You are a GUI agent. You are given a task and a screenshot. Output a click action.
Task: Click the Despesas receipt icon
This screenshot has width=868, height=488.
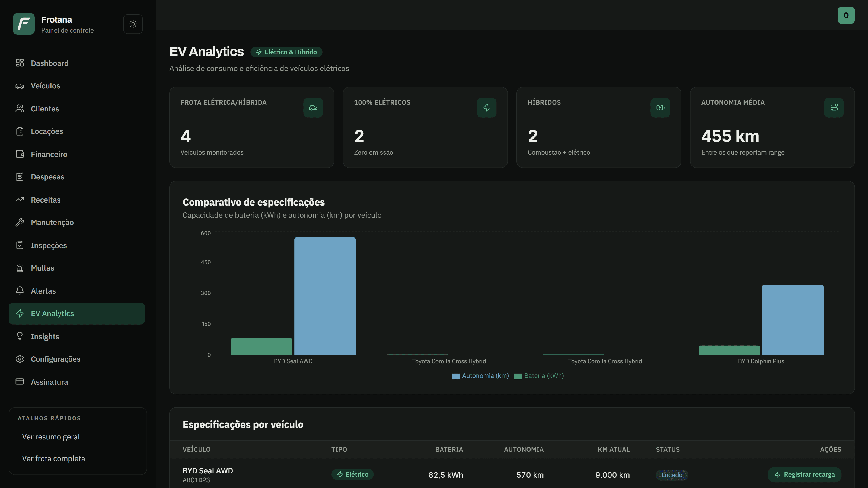pos(20,177)
